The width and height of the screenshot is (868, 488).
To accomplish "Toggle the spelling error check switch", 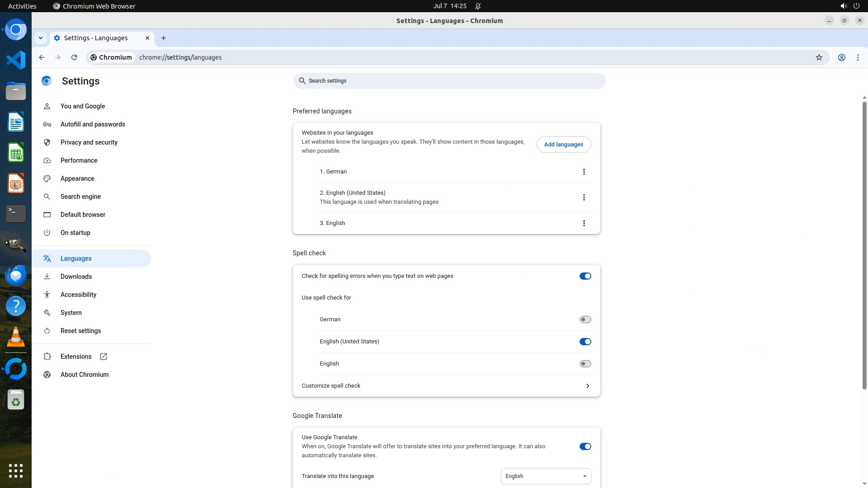I will pyautogui.click(x=585, y=276).
